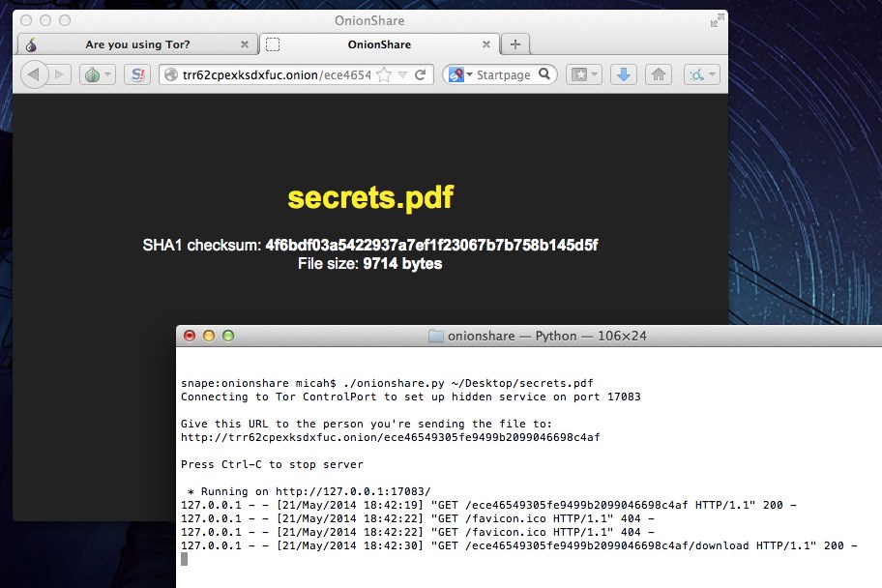Open the URL history dropdown arrow
This screenshot has height=588, width=882.
(x=402, y=74)
